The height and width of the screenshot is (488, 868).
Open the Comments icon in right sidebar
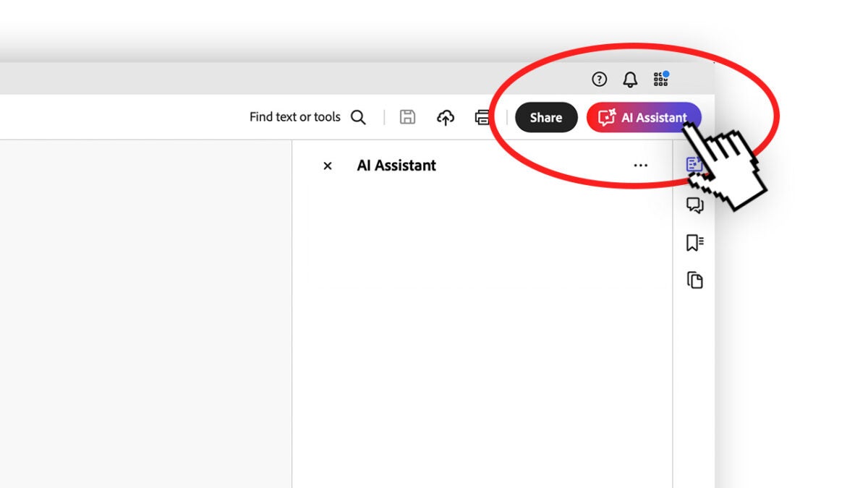point(694,206)
